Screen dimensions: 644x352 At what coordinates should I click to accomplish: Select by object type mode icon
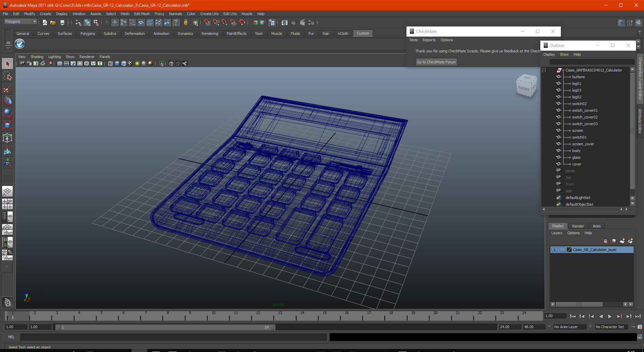coord(87,22)
